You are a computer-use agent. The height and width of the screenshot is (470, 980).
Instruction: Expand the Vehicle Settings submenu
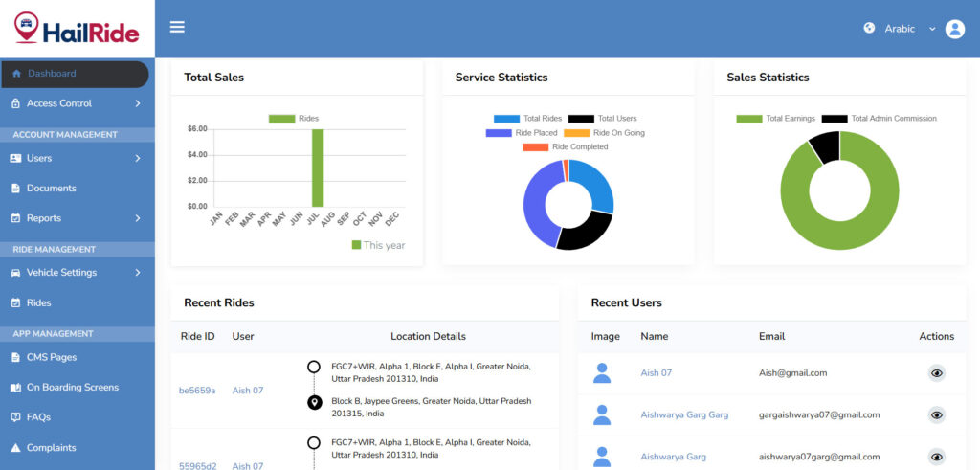point(138,273)
